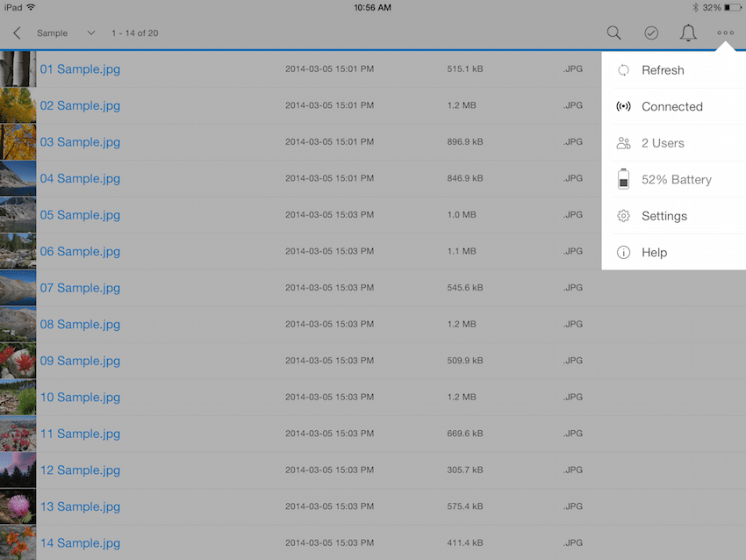The height and width of the screenshot is (560, 746).
Task: Open the 07 Sample.jpg file
Action: coord(80,288)
